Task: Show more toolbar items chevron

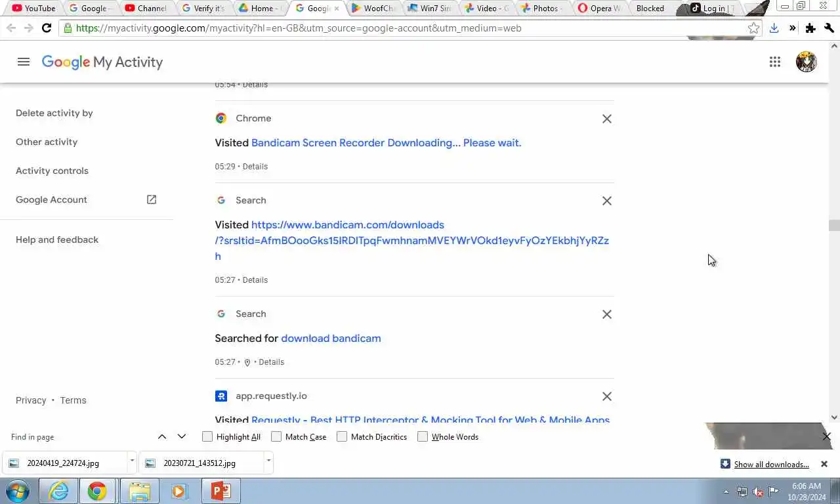Action: click(792, 28)
